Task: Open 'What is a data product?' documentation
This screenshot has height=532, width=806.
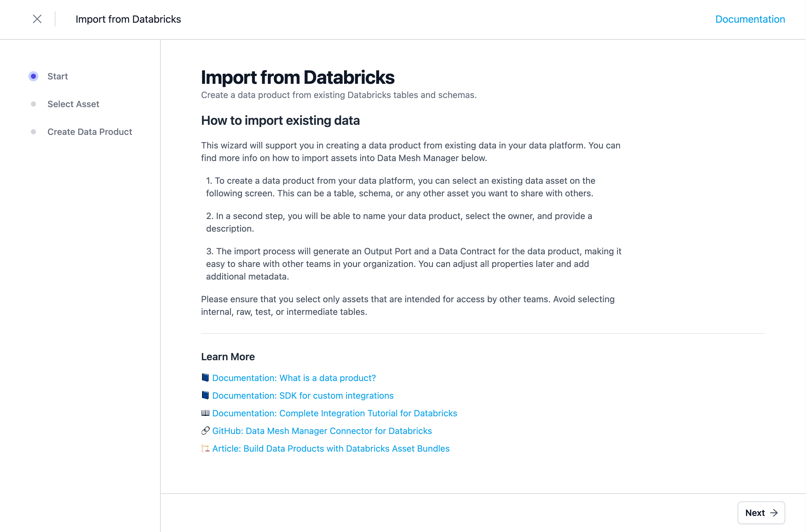Action: 294,378
